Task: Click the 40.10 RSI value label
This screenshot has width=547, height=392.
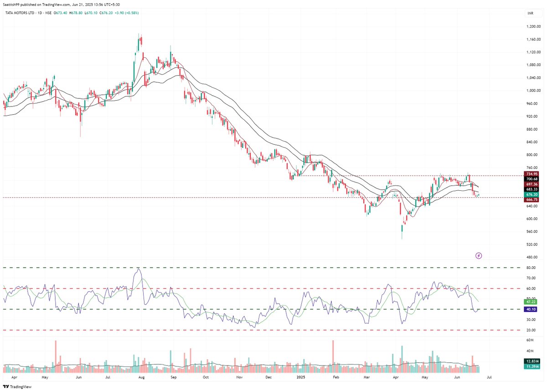Action: [x=532, y=309]
